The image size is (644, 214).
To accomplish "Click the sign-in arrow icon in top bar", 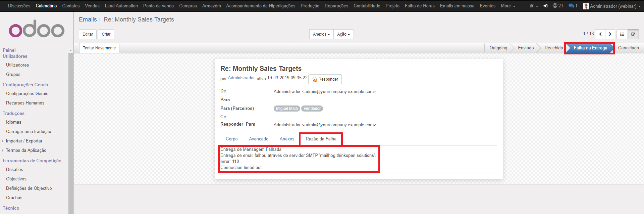I will [545, 6].
